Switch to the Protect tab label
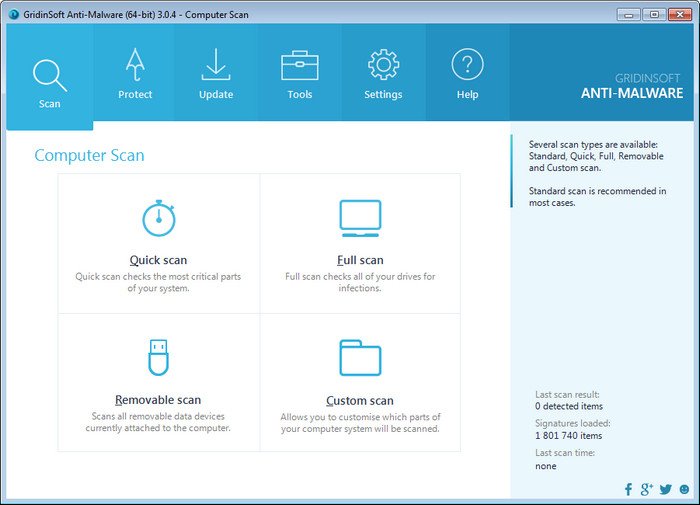 [135, 95]
